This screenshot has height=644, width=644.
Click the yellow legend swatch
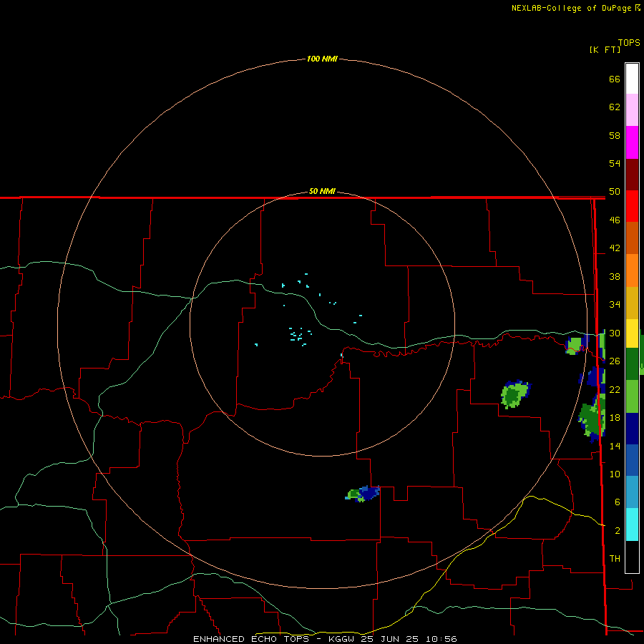(632, 333)
